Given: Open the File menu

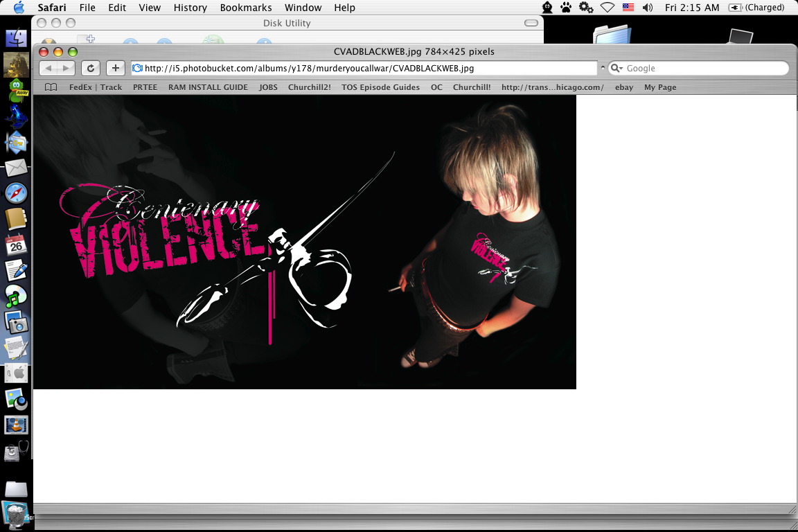Looking at the screenshot, I should [87, 7].
